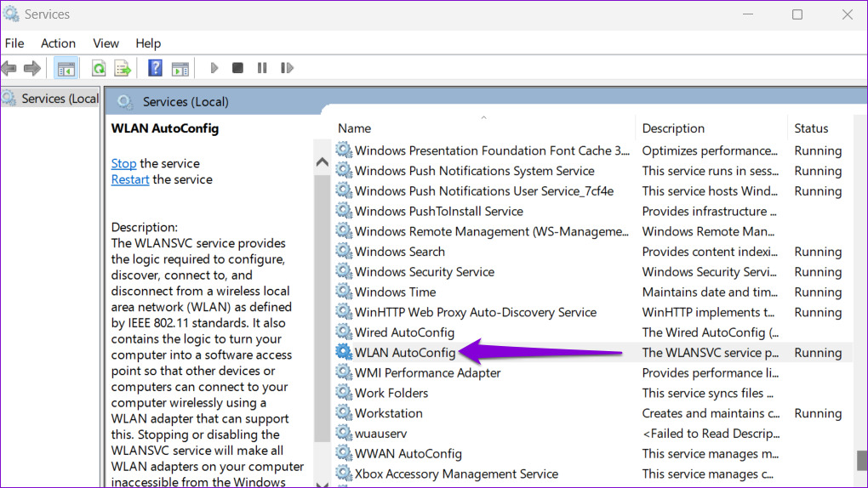Open the Action menu

coord(58,43)
